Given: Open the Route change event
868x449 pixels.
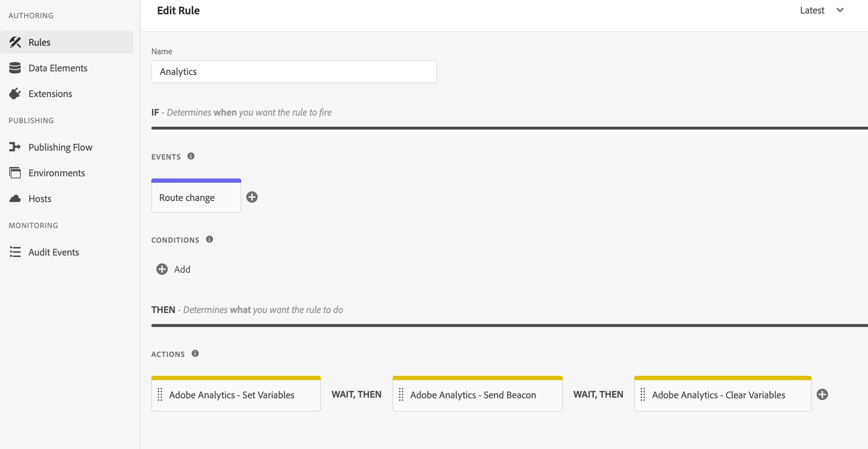Looking at the screenshot, I should (196, 198).
